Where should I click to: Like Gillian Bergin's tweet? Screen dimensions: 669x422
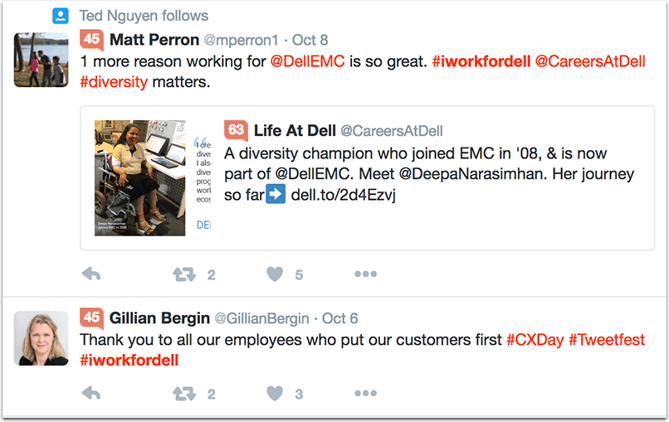click(x=275, y=394)
